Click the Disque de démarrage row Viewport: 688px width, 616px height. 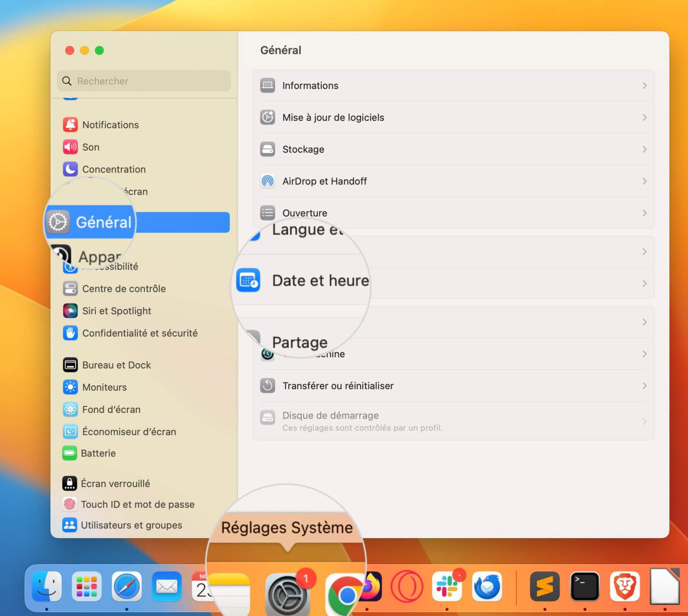click(x=454, y=421)
